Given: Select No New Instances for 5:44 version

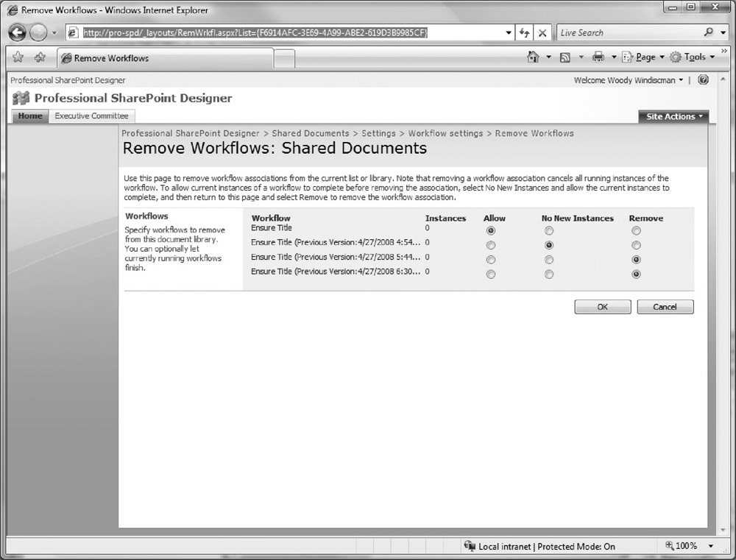Looking at the screenshot, I should [549, 260].
